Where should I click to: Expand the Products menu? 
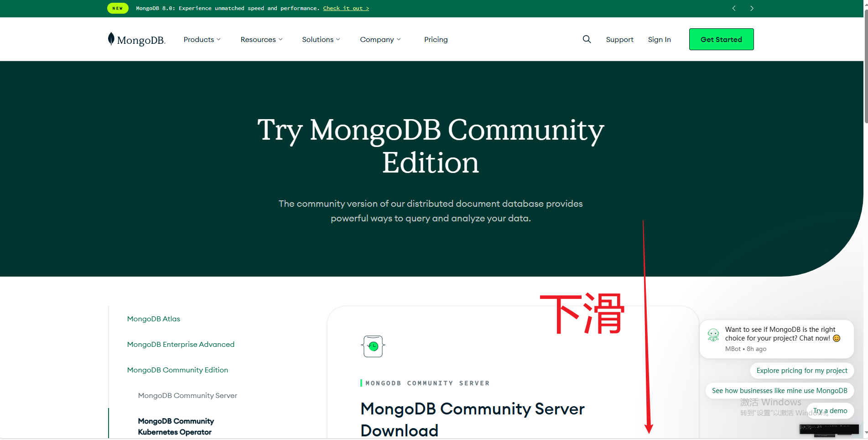[202, 39]
